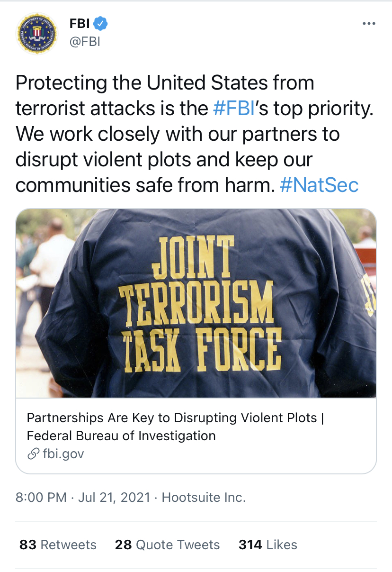Show the 314 Likes list

click(x=267, y=545)
